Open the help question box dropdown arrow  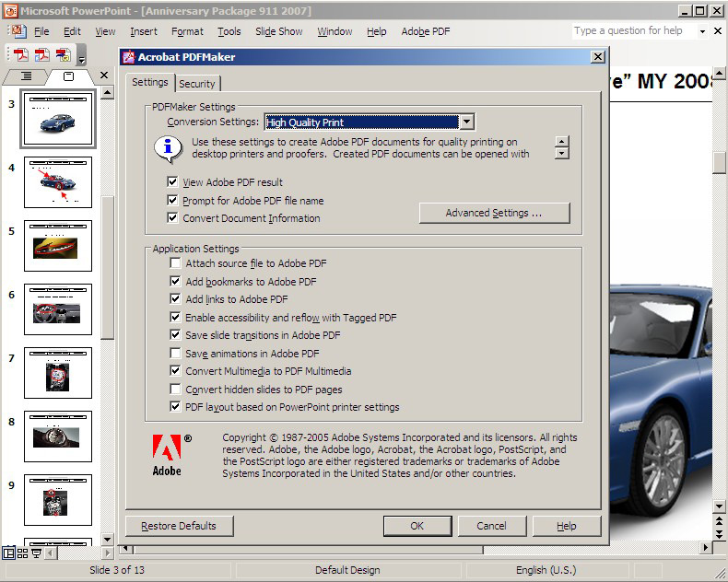point(702,31)
